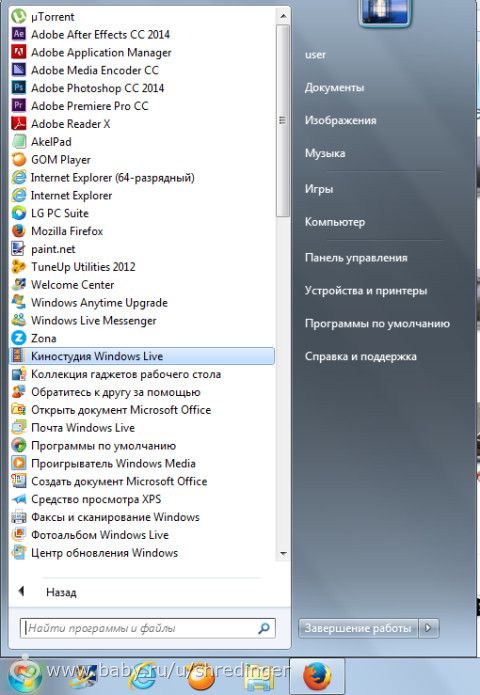480x695 pixels.
Task: Open GOM Player icon
Action: point(19,160)
